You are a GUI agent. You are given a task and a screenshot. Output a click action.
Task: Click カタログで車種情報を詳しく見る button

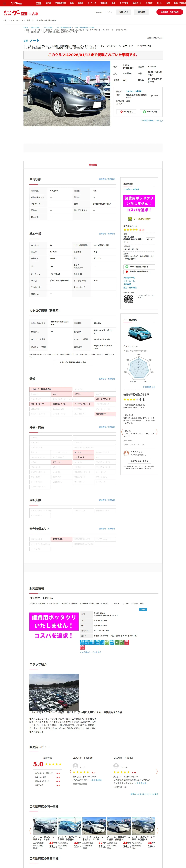pyautogui.click(x=73, y=362)
